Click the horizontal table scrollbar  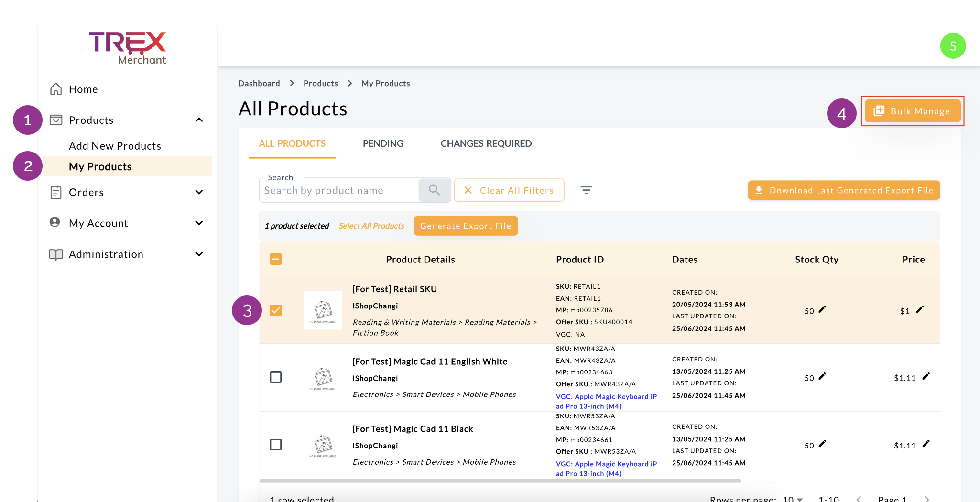(500, 480)
